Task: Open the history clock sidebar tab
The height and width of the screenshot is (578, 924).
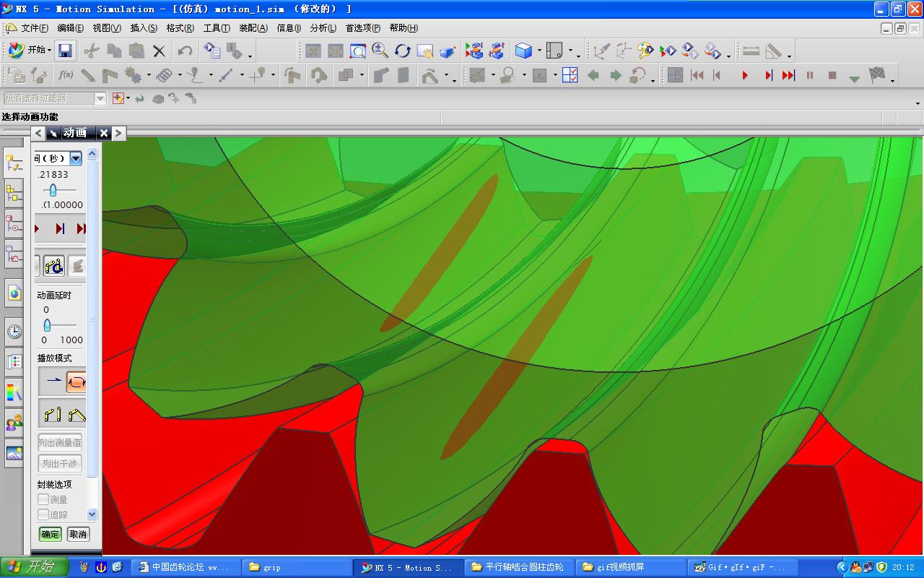Action: (14, 332)
